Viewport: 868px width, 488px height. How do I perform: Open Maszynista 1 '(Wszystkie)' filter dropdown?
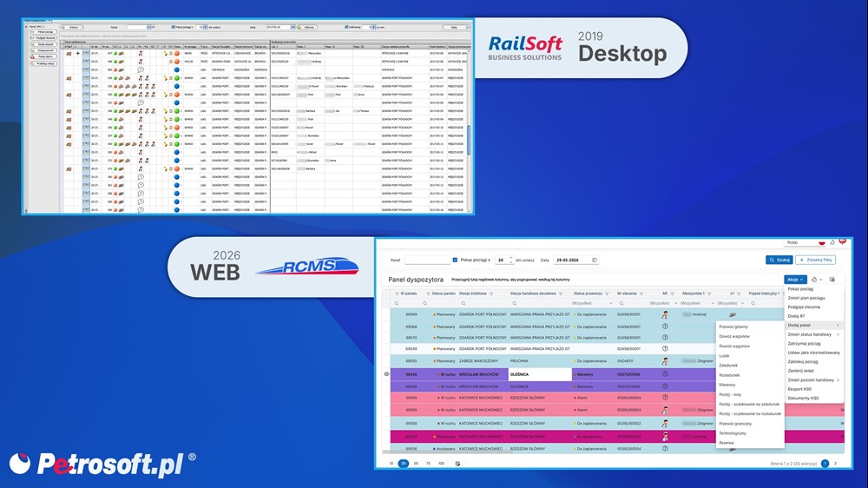tap(697, 304)
